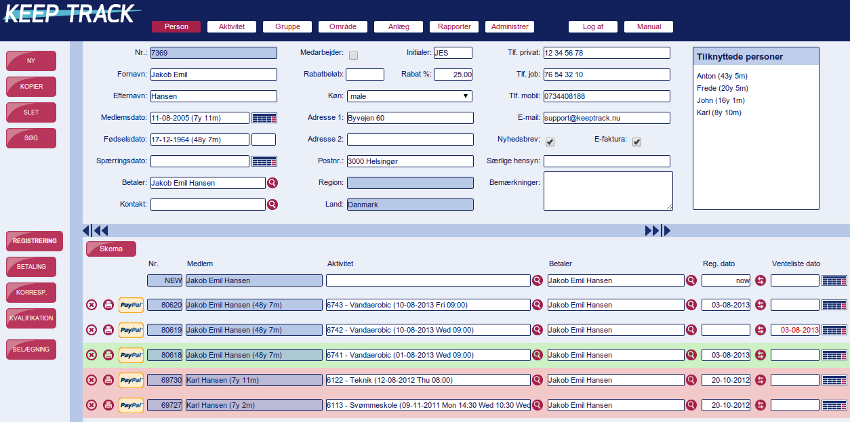Open the Aktivitet menu tab
The image size is (850, 422).
tap(231, 27)
